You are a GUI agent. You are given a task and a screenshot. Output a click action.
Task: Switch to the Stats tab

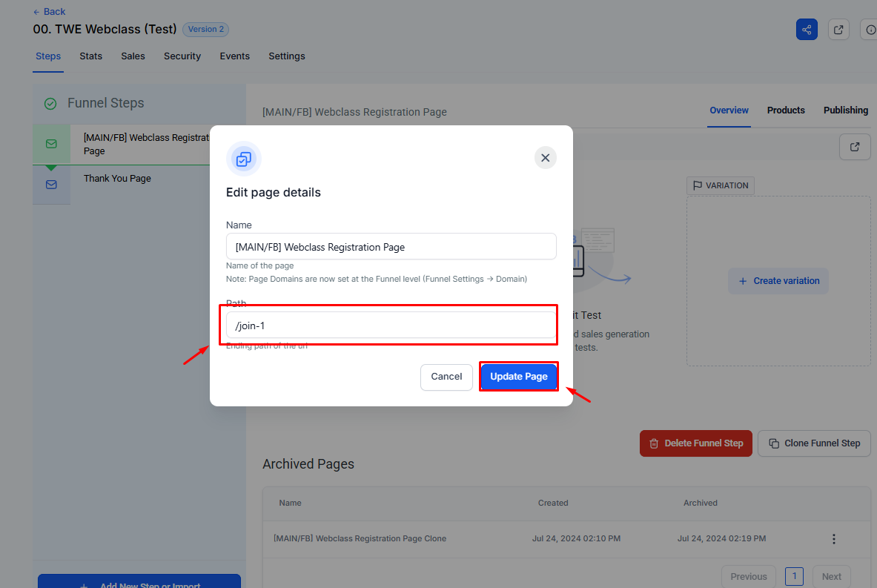(91, 56)
